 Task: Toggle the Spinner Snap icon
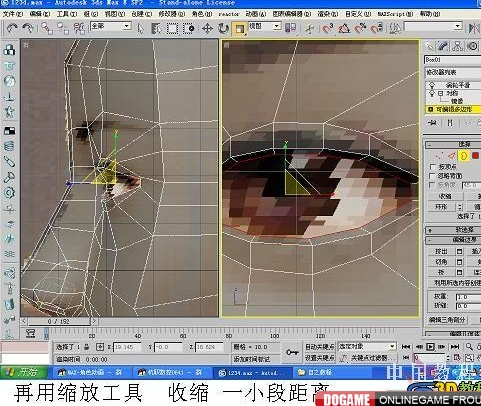(377, 28)
